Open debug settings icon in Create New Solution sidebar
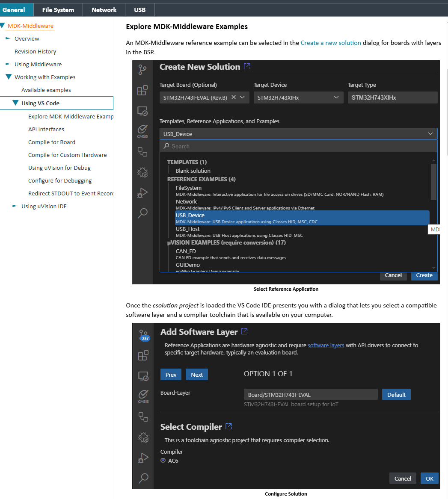Screen dimensions: 448x499 [x=142, y=172]
